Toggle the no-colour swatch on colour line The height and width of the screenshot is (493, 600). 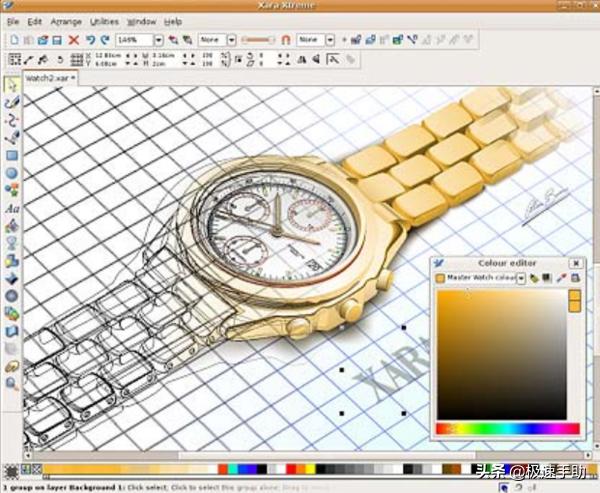[36, 469]
